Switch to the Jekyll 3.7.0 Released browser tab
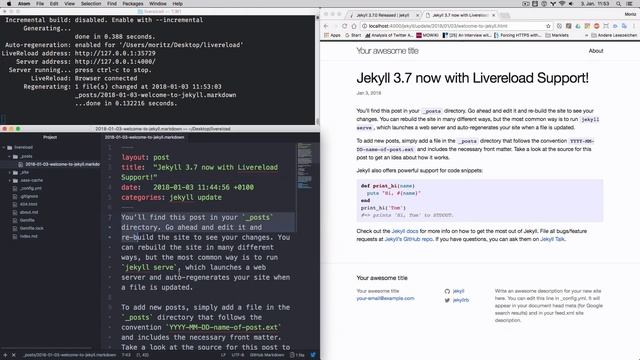This screenshot has height=360, width=640. coord(383,15)
